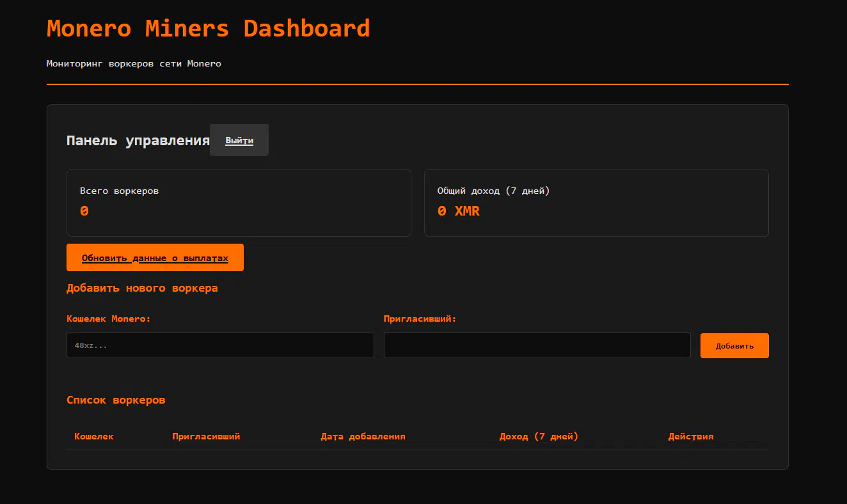Select the Доход (7 дней) table column header

(x=539, y=436)
